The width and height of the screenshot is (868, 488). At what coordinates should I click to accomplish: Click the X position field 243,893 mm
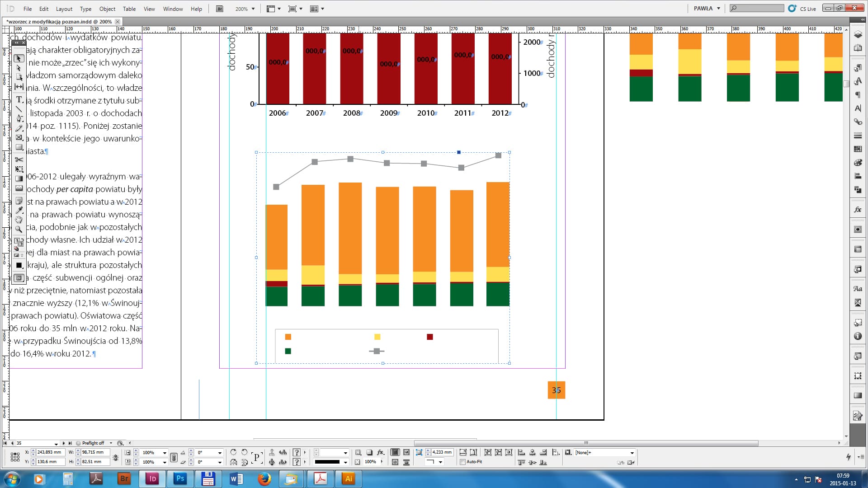pyautogui.click(x=50, y=452)
